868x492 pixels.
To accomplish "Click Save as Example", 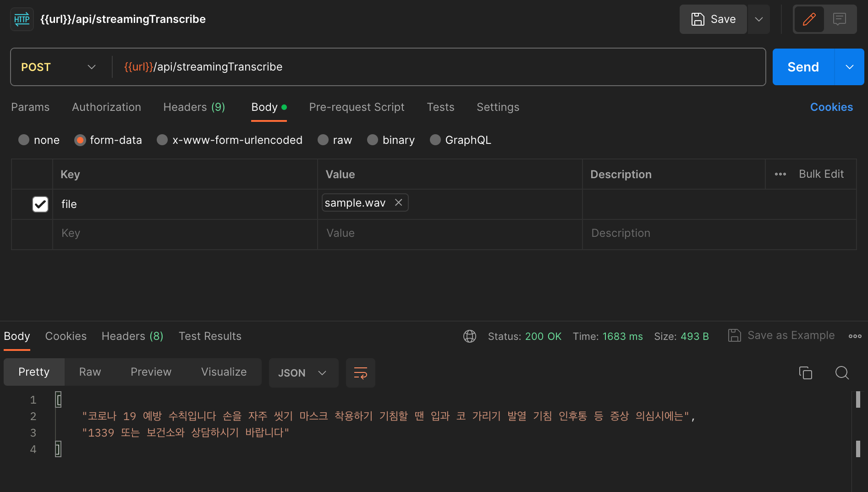I will (781, 335).
